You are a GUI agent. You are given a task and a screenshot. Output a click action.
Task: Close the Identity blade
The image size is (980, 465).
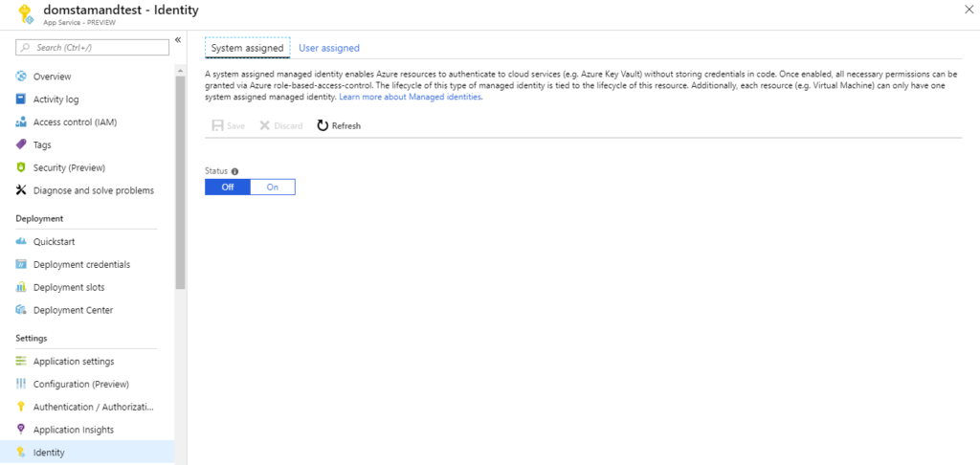coord(970,8)
